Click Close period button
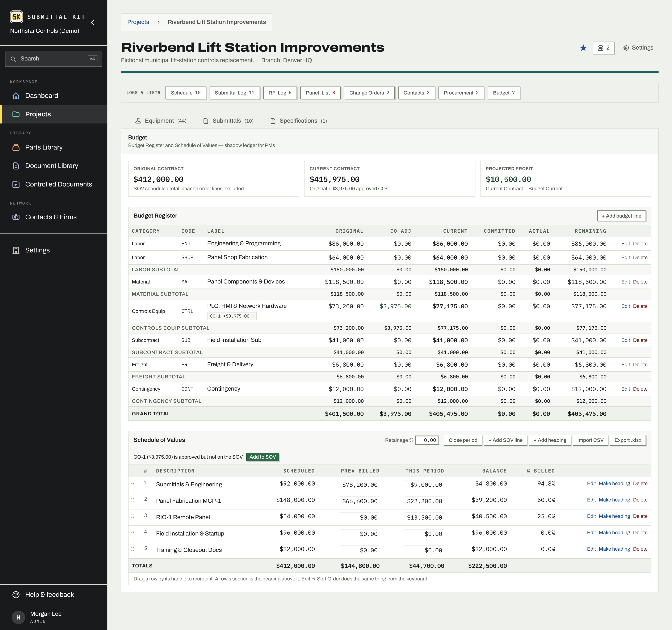The width and height of the screenshot is (672, 630). [x=463, y=440]
